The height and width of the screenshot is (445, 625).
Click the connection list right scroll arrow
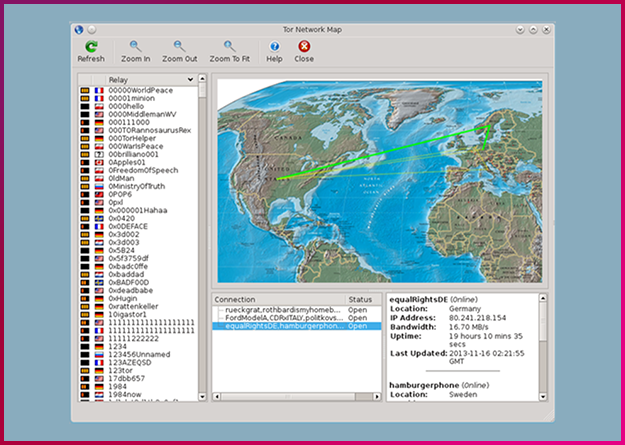[377, 397]
